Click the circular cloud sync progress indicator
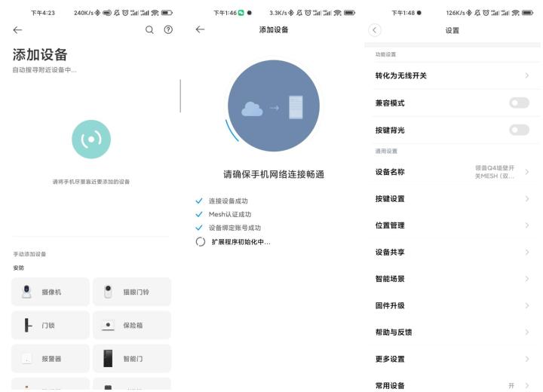Viewport: 543px width, 392px height. click(x=273, y=106)
